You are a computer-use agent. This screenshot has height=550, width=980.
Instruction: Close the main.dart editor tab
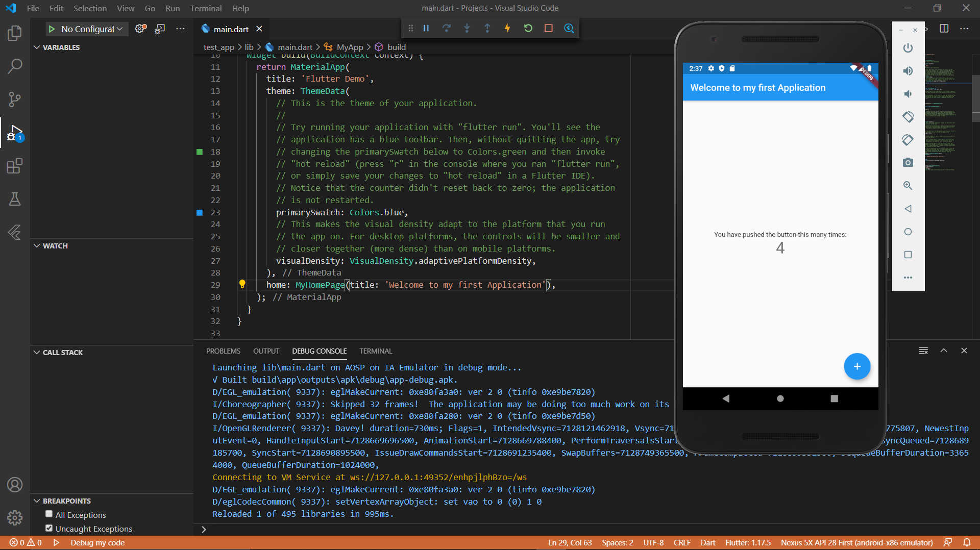click(259, 29)
